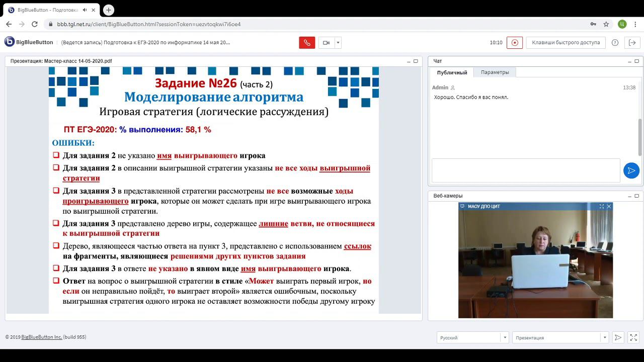
Task: Click slide heading 'Задание №26'
Action: (x=196, y=83)
